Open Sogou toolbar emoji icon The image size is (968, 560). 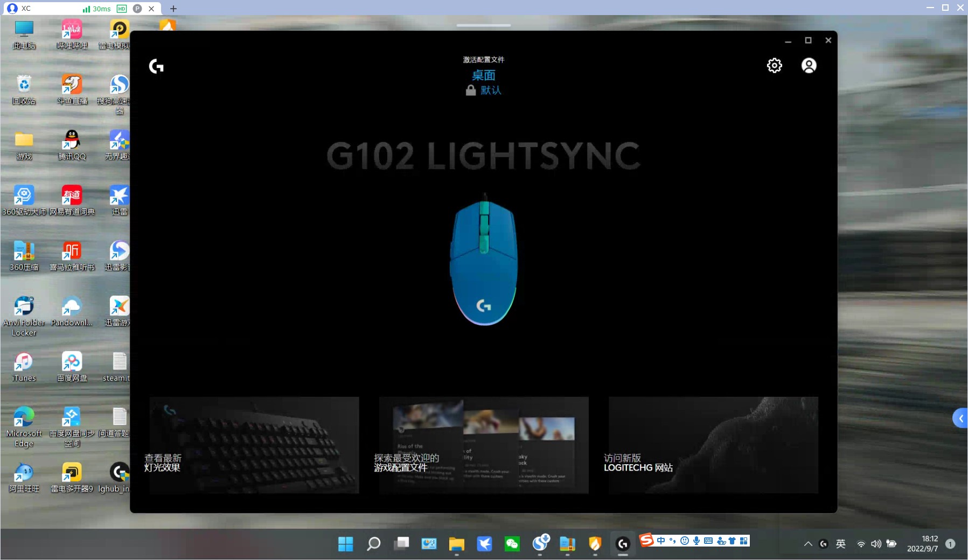(685, 541)
